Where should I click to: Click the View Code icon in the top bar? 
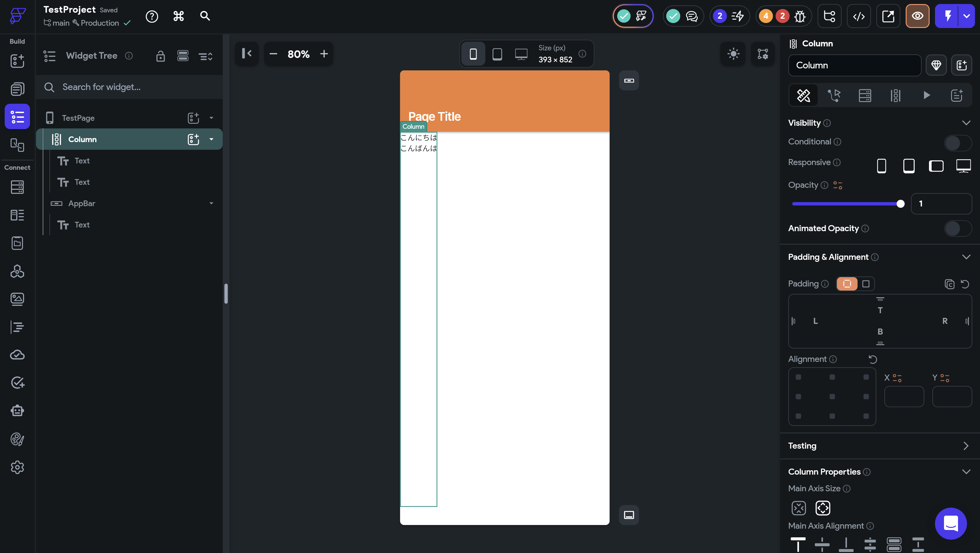tap(859, 16)
